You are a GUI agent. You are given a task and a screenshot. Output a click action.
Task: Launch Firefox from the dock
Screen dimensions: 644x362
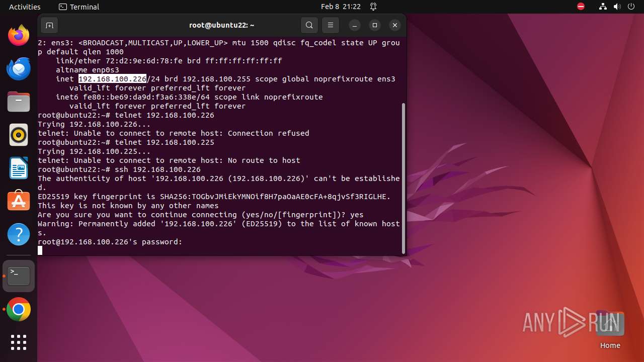(19, 36)
